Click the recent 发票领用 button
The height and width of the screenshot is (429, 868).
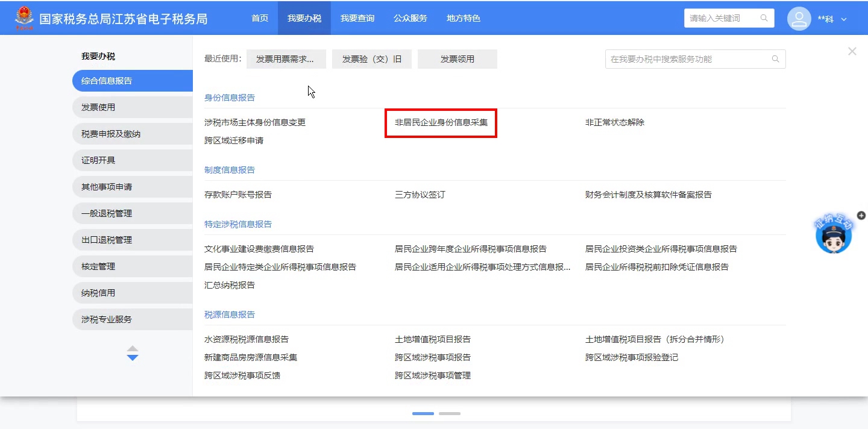[457, 59]
